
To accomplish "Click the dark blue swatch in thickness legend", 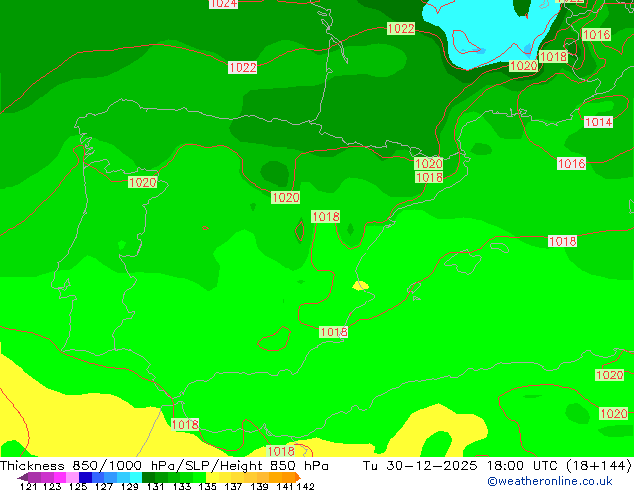I will (85, 477).
